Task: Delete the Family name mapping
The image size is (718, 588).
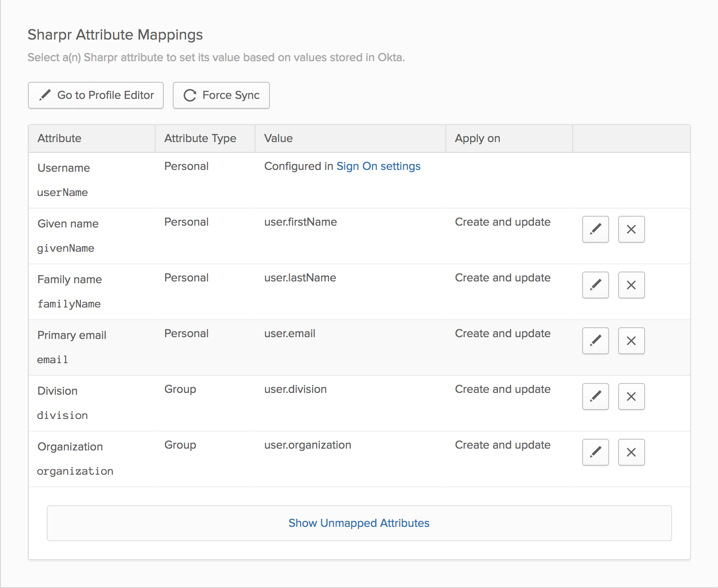Action: click(631, 285)
